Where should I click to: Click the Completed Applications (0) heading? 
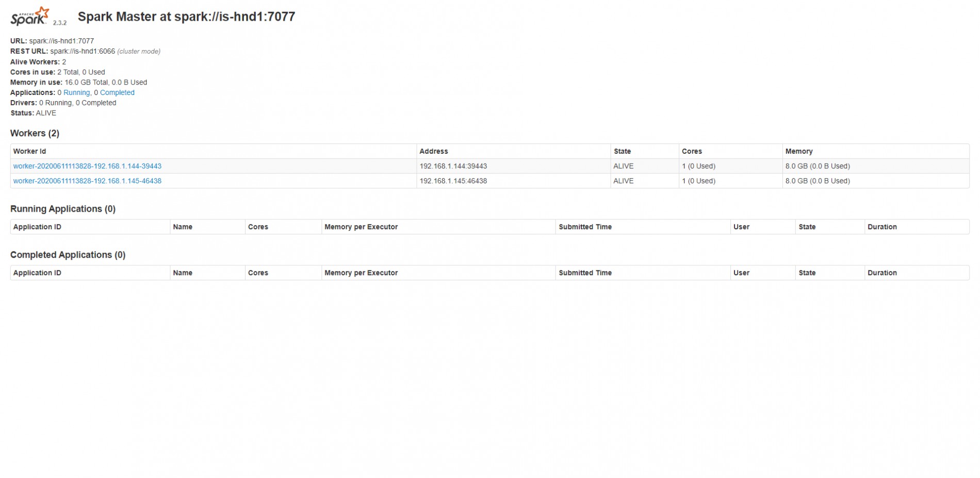[x=68, y=255]
